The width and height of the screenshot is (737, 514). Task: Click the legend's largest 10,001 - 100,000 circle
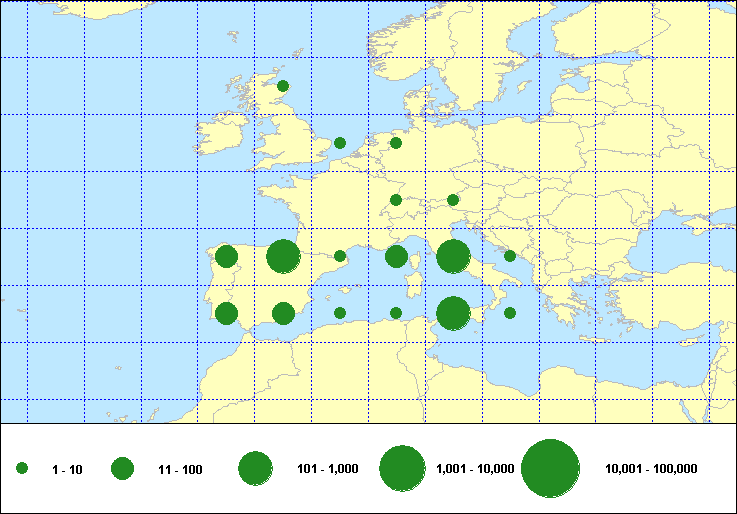tap(551, 468)
